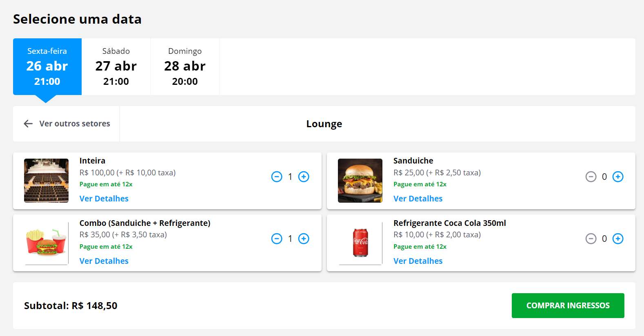Decrease Combo quantity with minus icon
Image resolution: width=644 pixels, height=336 pixels.
tap(277, 239)
